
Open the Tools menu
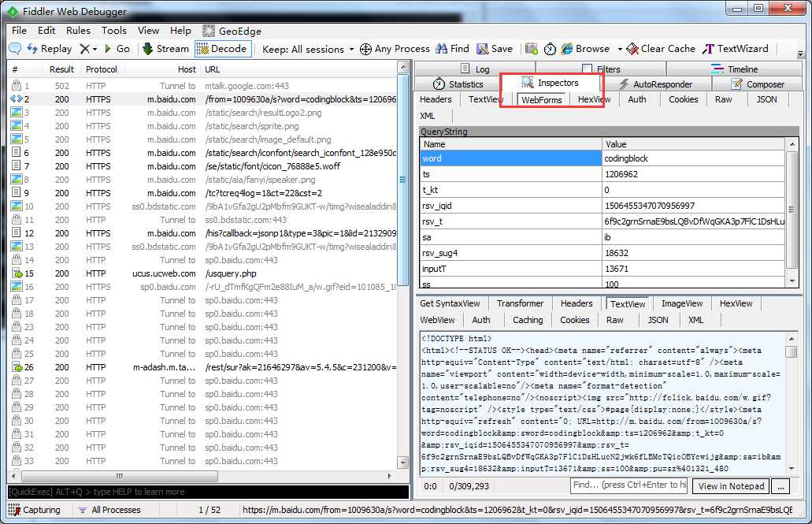click(x=114, y=31)
